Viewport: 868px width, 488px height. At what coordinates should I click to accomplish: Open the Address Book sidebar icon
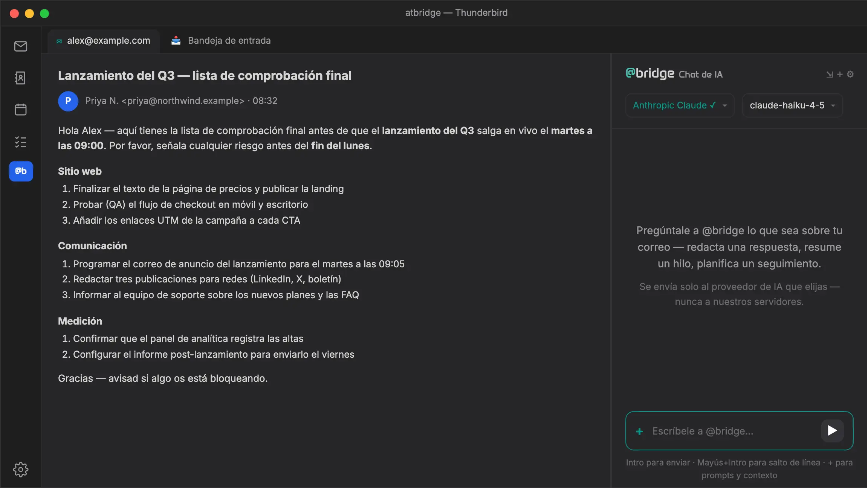21,78
